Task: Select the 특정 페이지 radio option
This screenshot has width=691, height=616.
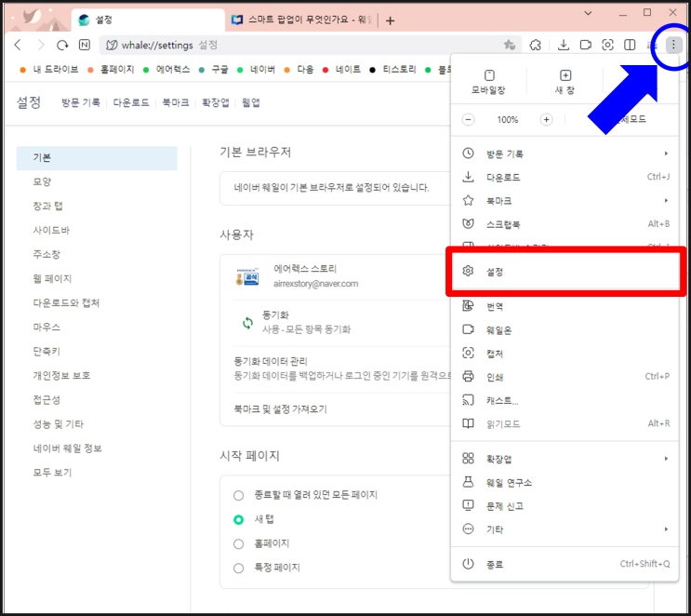Action: tap(238, 568)
